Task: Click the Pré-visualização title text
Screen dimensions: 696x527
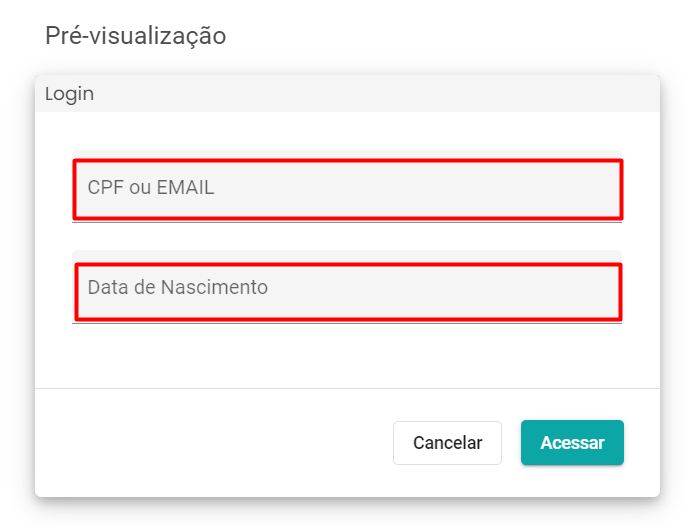Action: coord(136,36)
